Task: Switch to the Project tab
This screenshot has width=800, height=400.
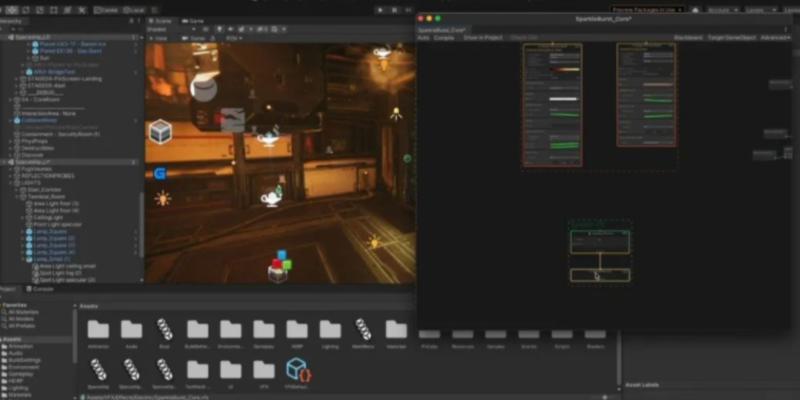Action: pos(9,289)
